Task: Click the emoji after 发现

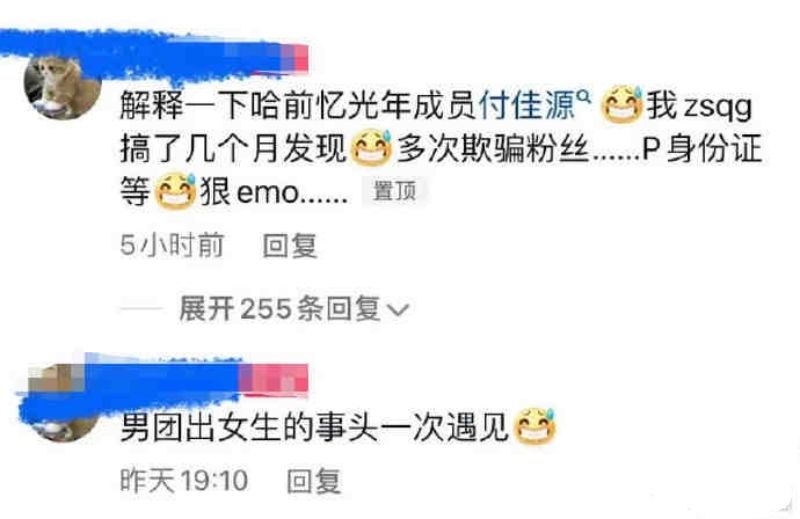Action: point(372,148)
